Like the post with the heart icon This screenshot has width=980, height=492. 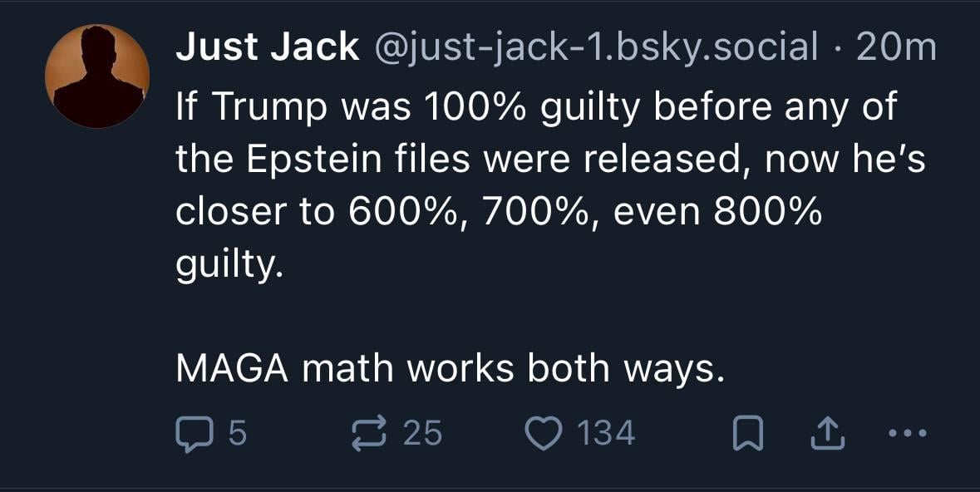[544, 433]
